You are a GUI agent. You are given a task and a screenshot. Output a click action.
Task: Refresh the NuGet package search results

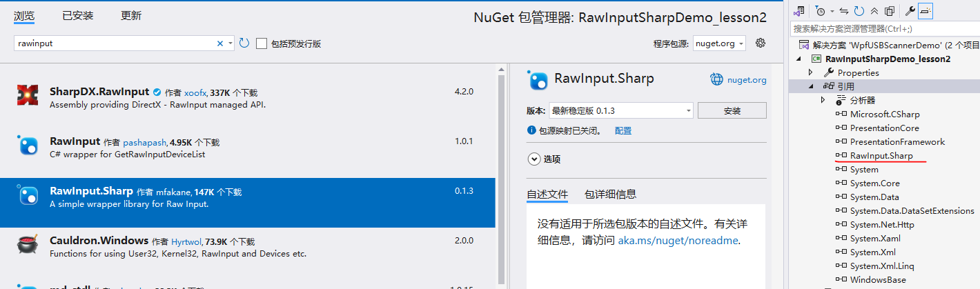pos(244,43)
